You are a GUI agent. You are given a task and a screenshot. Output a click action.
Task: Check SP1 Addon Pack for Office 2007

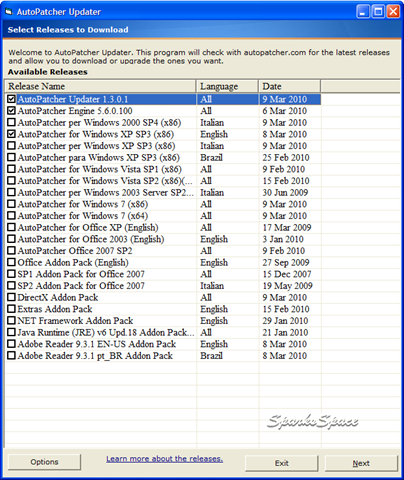click(11, 274)
